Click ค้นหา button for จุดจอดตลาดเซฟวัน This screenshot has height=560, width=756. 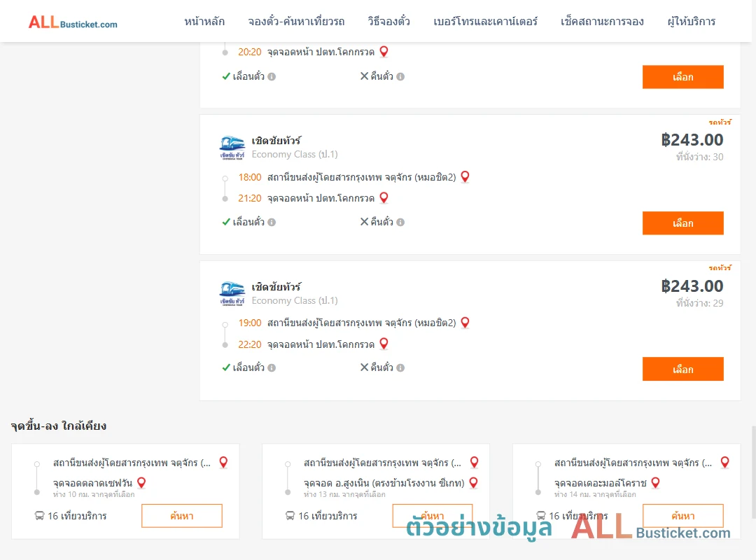tap(182, 516)
